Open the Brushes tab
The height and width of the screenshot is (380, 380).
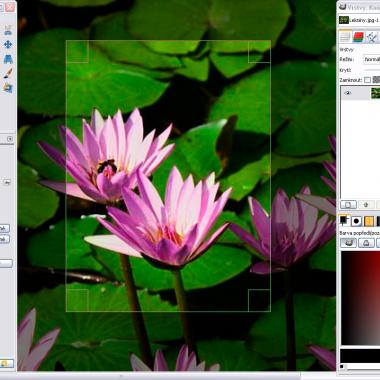356,221
